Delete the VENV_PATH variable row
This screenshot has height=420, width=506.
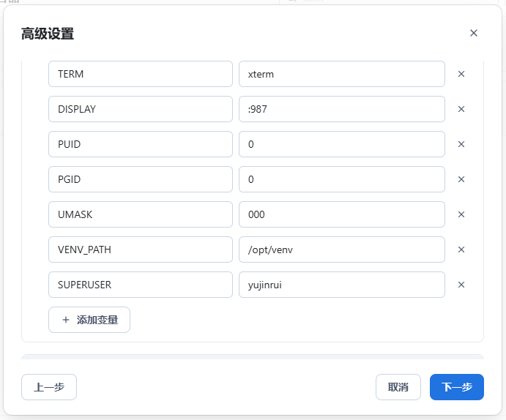pyautogui.click(x=461, y=250)
